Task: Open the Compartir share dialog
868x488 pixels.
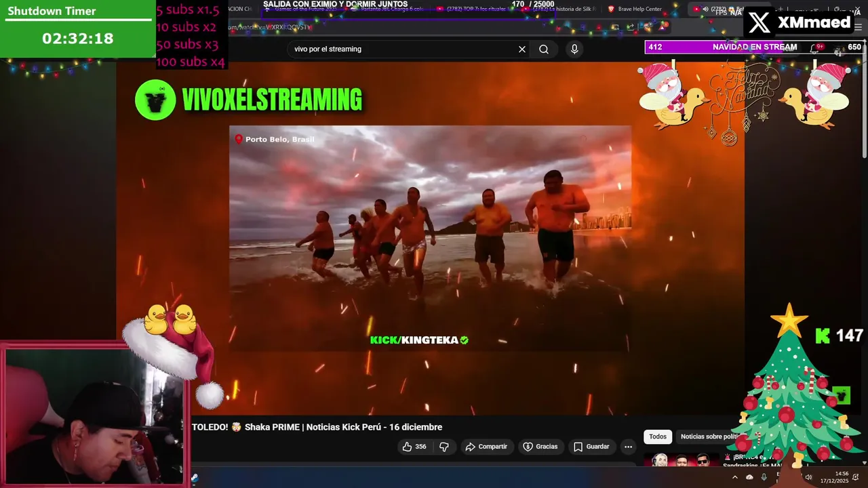Action: click(x=486, y=447)
